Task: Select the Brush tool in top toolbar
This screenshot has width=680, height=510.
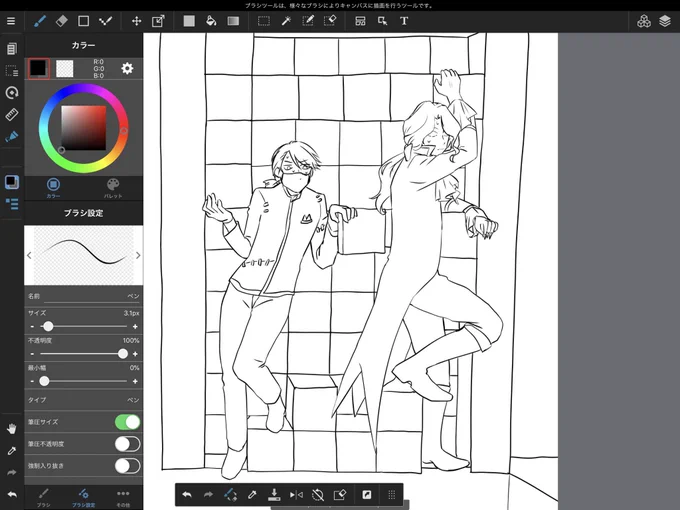Action: (40, 21)
